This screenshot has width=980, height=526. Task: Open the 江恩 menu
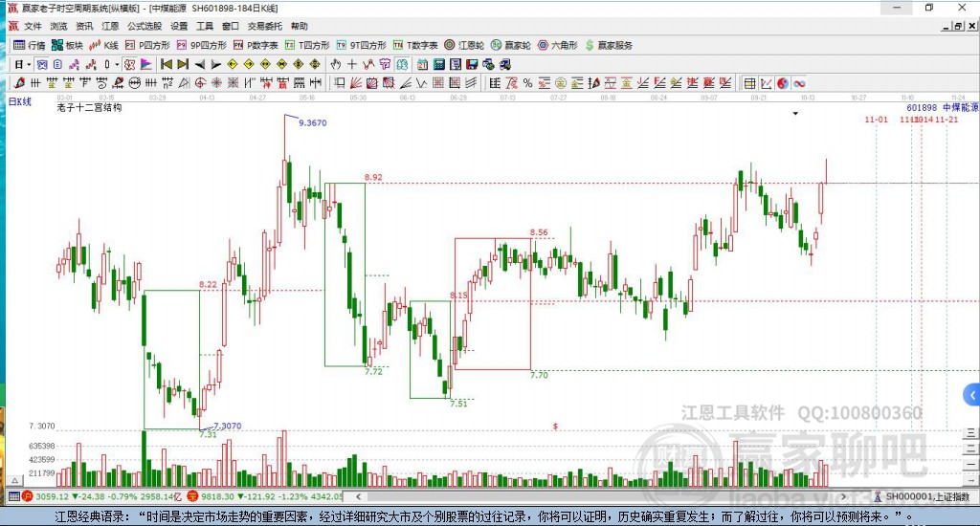tap(110, 26)
